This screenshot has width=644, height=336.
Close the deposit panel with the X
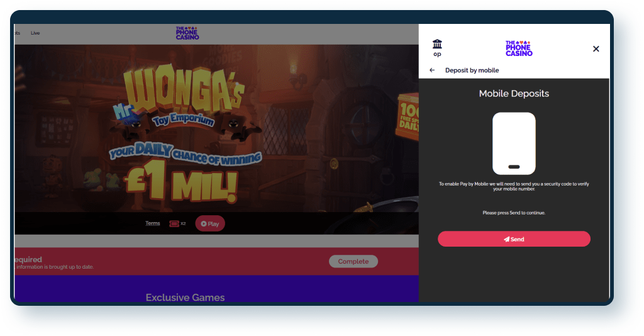596,49
